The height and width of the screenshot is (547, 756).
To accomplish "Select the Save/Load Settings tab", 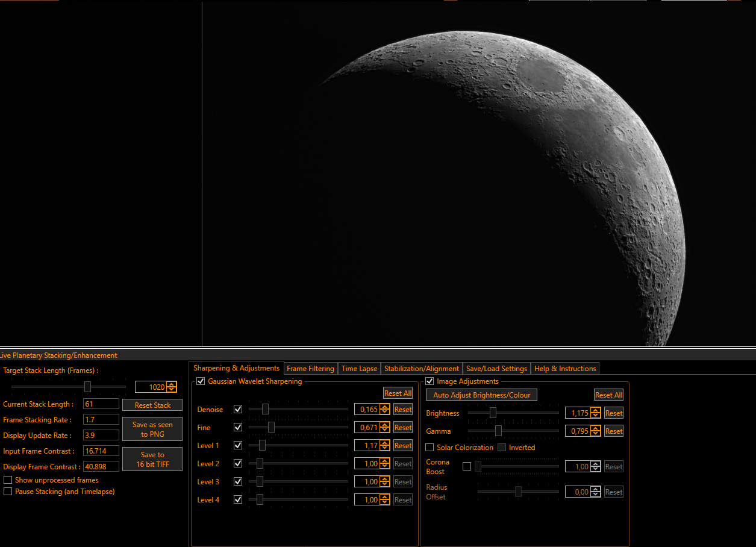I will click(x=497, y=369).
